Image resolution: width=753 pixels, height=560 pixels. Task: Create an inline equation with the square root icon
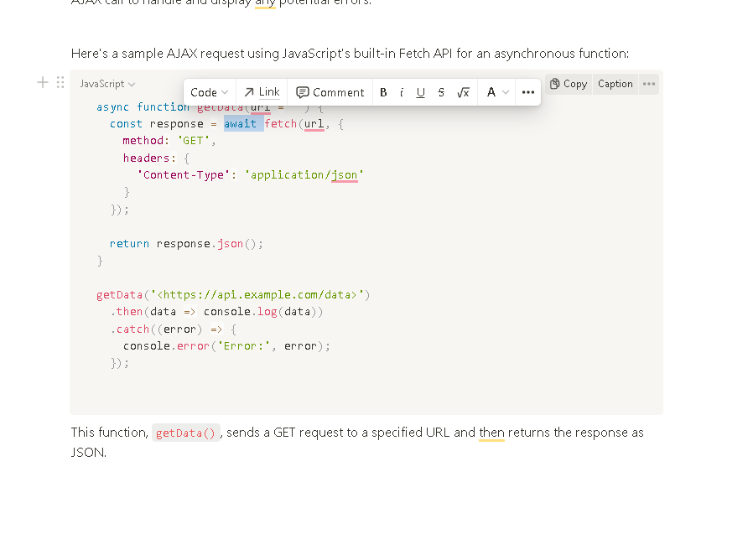(x=463, y=92)
